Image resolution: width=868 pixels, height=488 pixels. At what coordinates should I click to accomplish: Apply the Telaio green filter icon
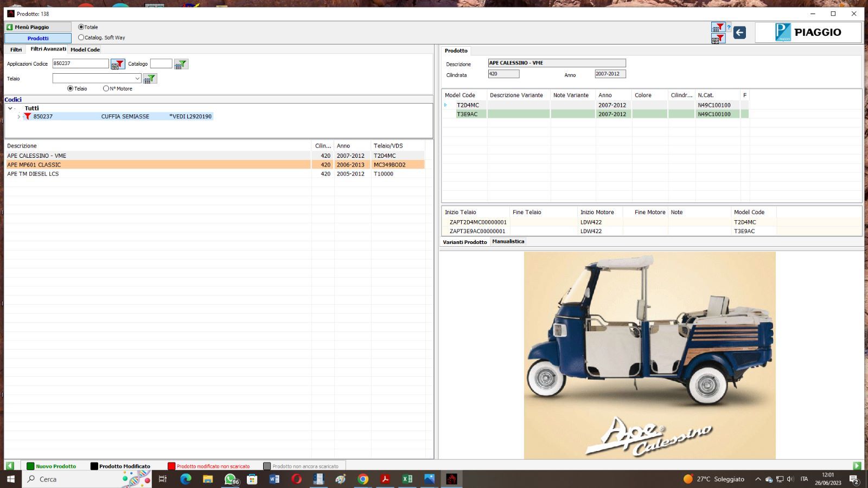150,79
